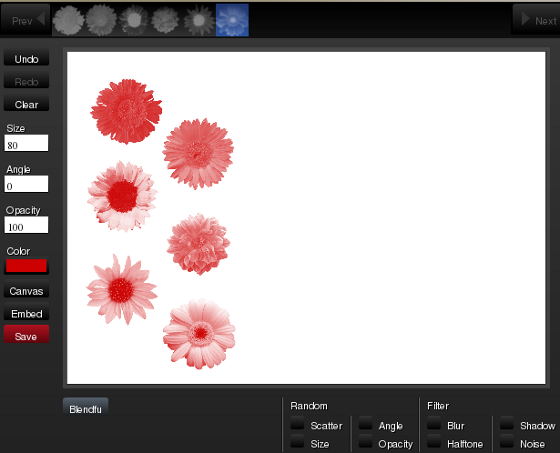
Task: Select the fifth spiky daisy brush thumbnail
Action: [x=199, y=20]
